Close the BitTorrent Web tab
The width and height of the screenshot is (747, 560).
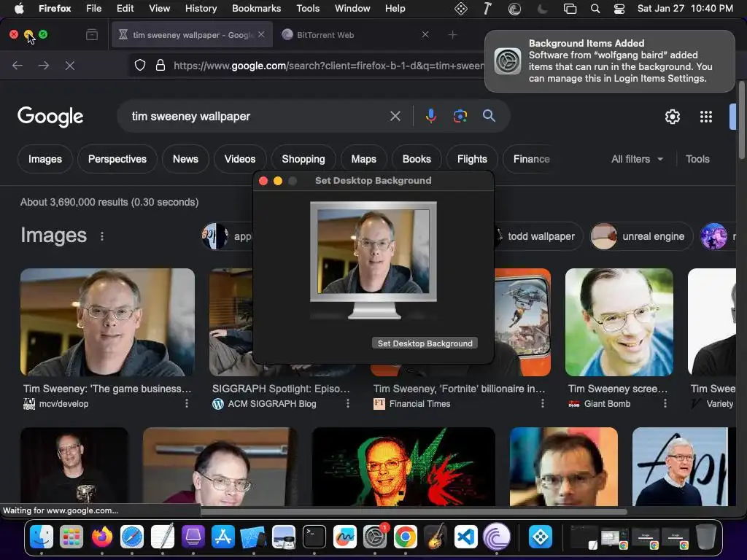425,35
